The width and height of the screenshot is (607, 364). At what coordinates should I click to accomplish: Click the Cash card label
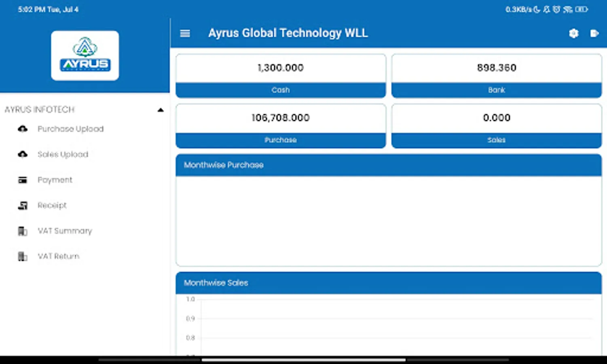coord(281,90)
